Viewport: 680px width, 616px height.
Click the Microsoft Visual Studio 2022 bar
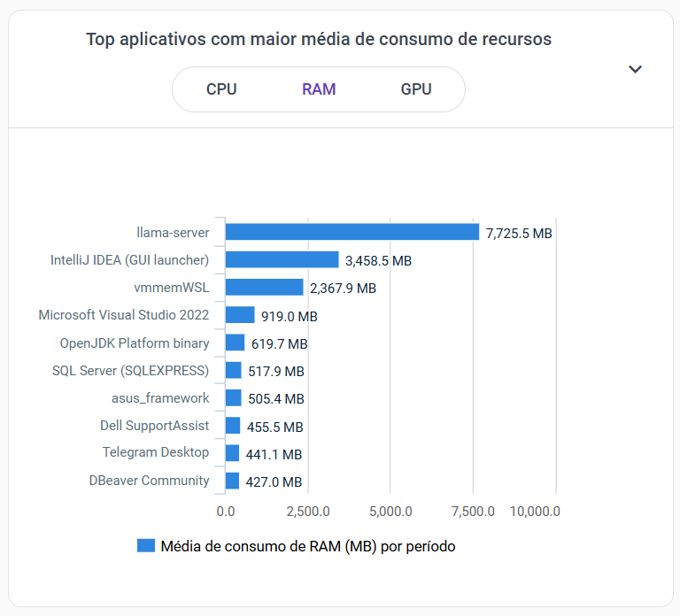click(x=240, y=315)
